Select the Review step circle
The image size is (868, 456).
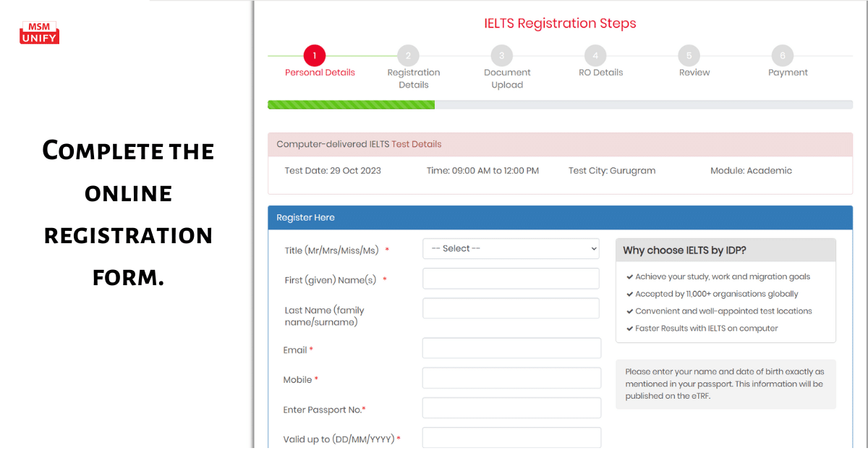689,55
